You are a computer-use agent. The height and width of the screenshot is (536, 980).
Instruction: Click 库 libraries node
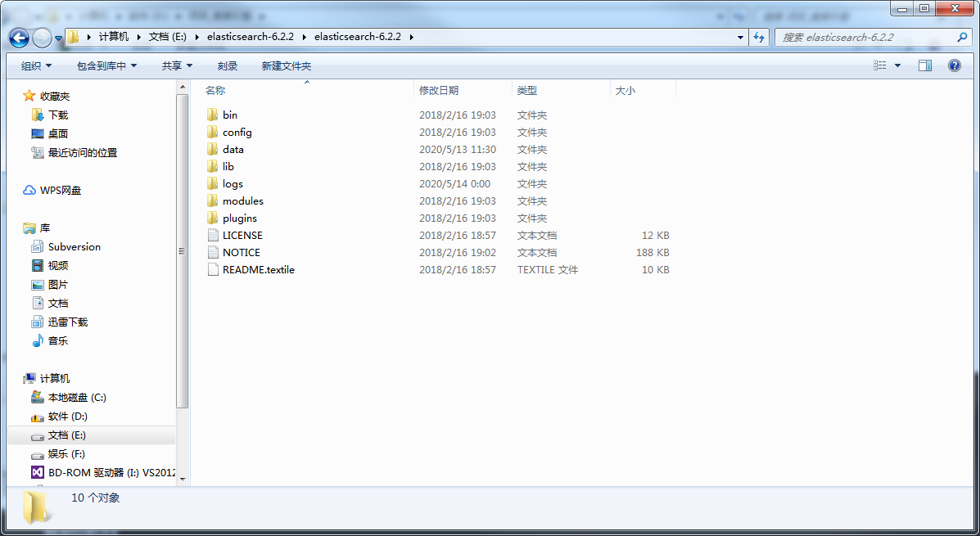(x=44, y=228)
